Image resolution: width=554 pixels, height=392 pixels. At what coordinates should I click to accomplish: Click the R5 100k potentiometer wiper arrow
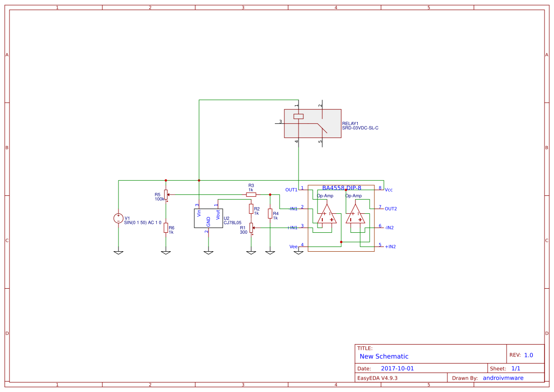pos(168,195)
